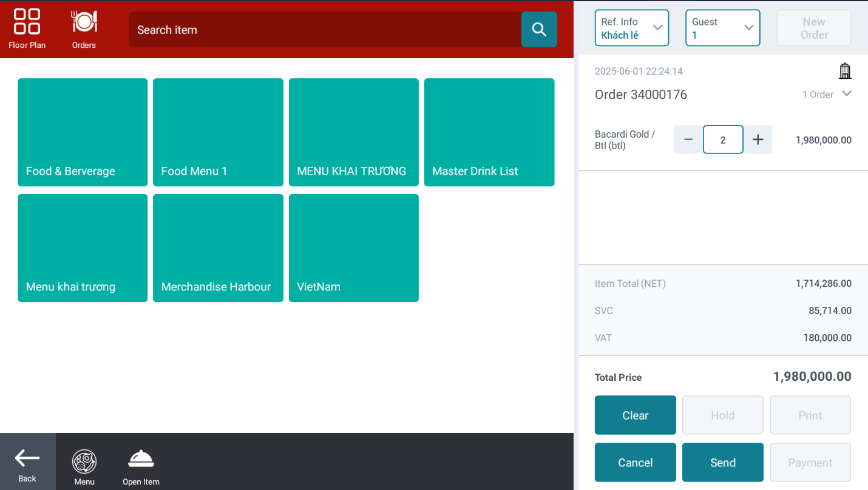Open the Floor Plan view
The image size is (868, 490).
pyautogui.click(x=27, y=29)
